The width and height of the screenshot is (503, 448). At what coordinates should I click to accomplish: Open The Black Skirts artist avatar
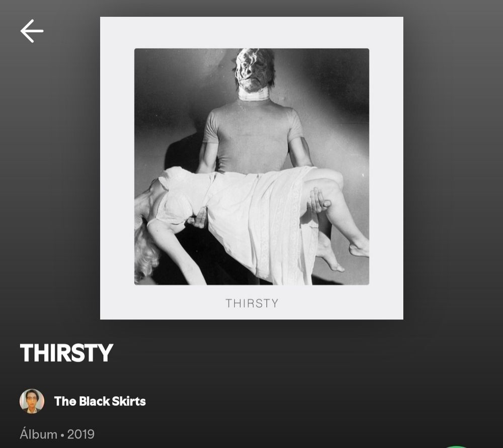pyautogui.click(x=32, y=401)
